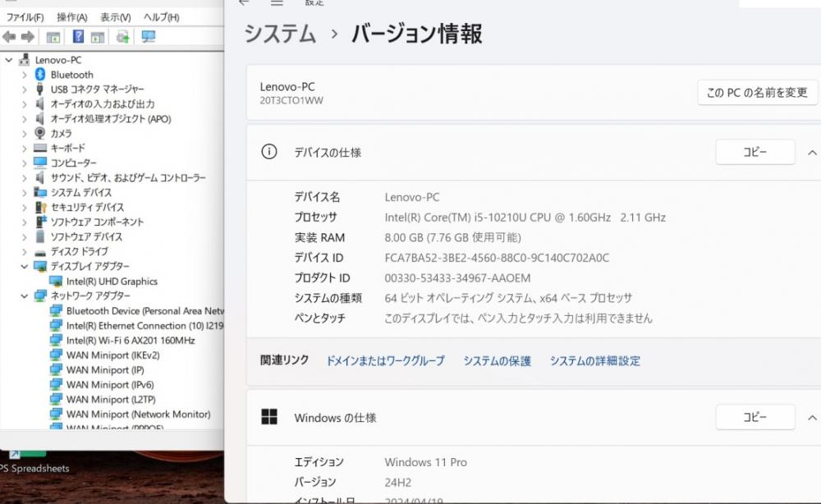Open the 操作(A) menu
Image resolution: width=821 pixels, height=504 pixels.
(x=71, y=17)
